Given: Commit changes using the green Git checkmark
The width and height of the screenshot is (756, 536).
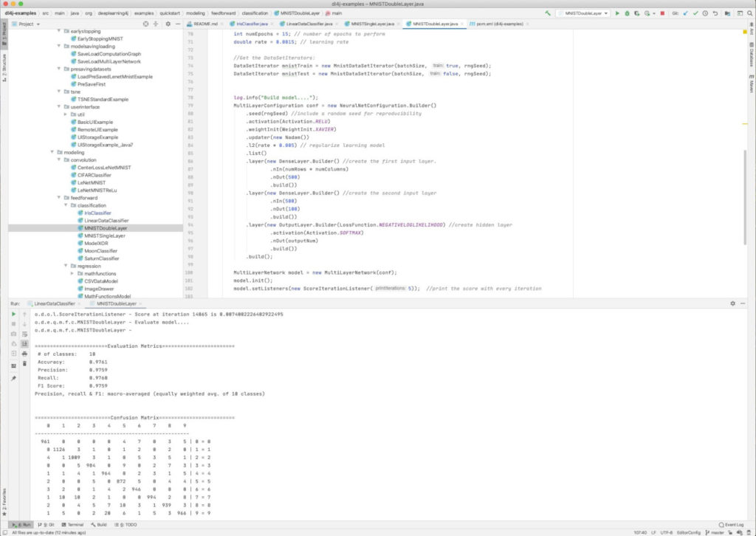Looking at the screenshot, I should click(695, 13).
